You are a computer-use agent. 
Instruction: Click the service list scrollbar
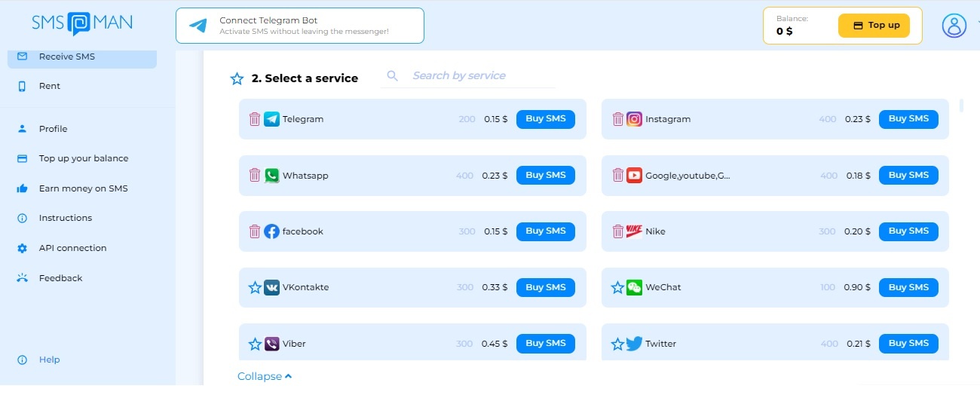coord(961,106)
